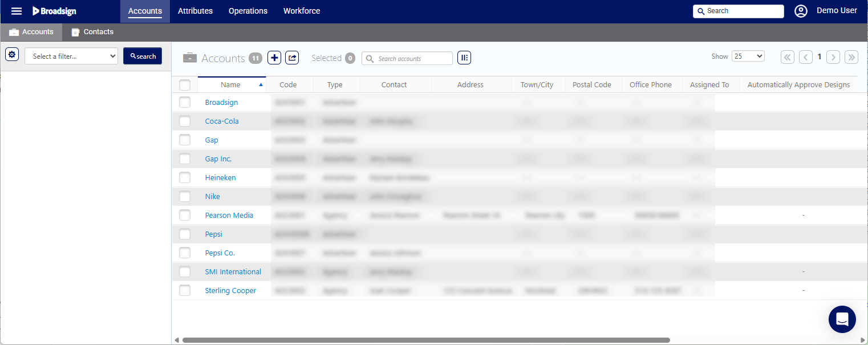
Task: Open the hamburger main menu
Action: [17, 11]
